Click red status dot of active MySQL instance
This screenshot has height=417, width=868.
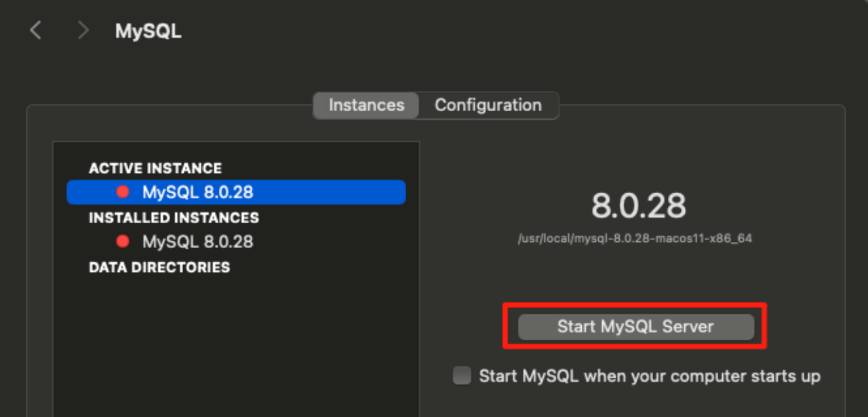pyautogui.click(x=123, y=192)
